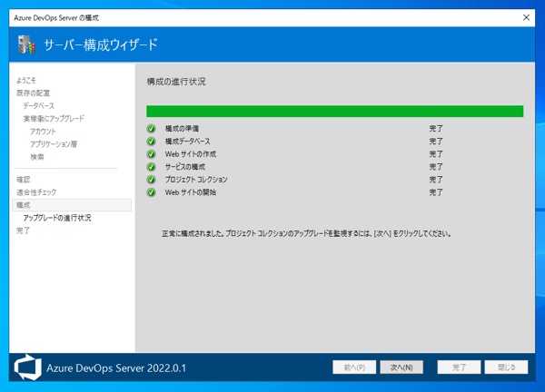Click the Azure DevOps Server 2022.0.1 label
The width and height of the screenshot is (545, 392).
[116, 368]
